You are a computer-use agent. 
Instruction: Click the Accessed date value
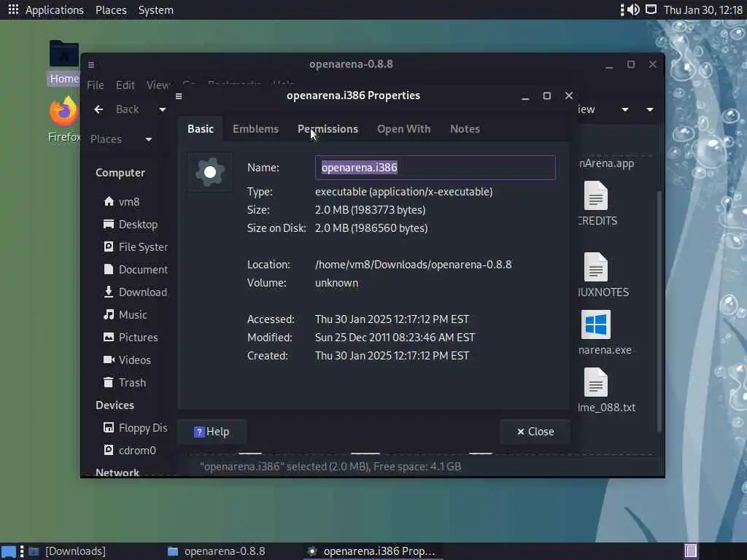[x=392, y=319]
